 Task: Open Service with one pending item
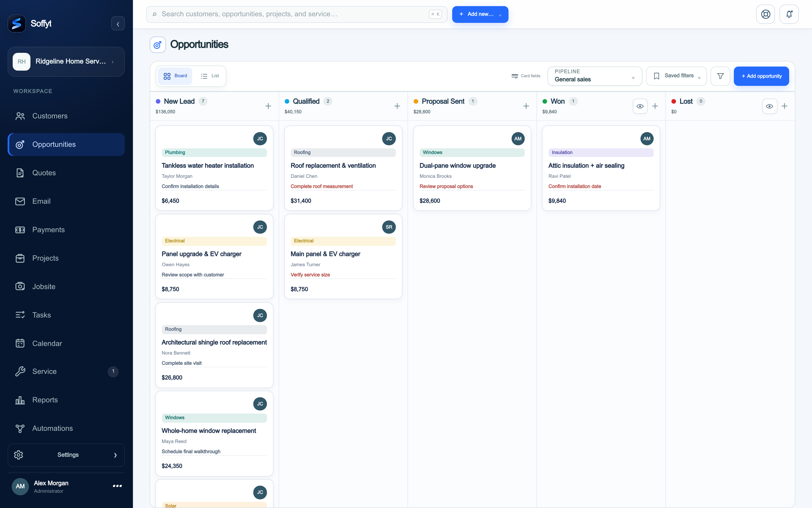tap(66, 372)
